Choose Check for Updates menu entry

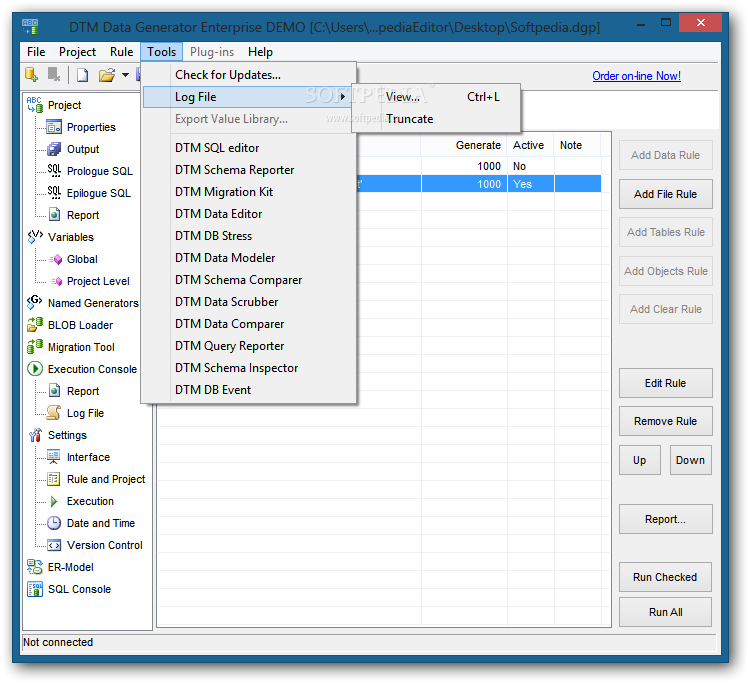pyautogui.click(x=249, y=75)
